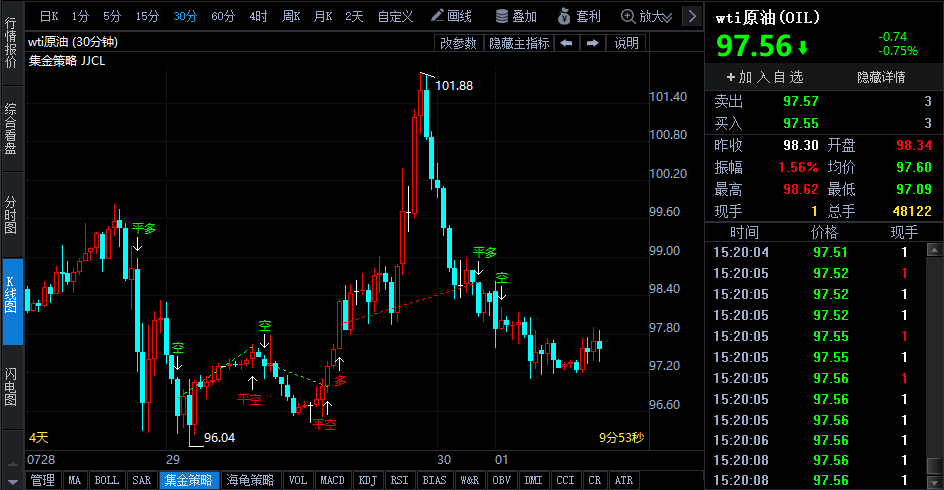
Task: Open the 叠加 overlay tool
Action: [x=516, y=16]
